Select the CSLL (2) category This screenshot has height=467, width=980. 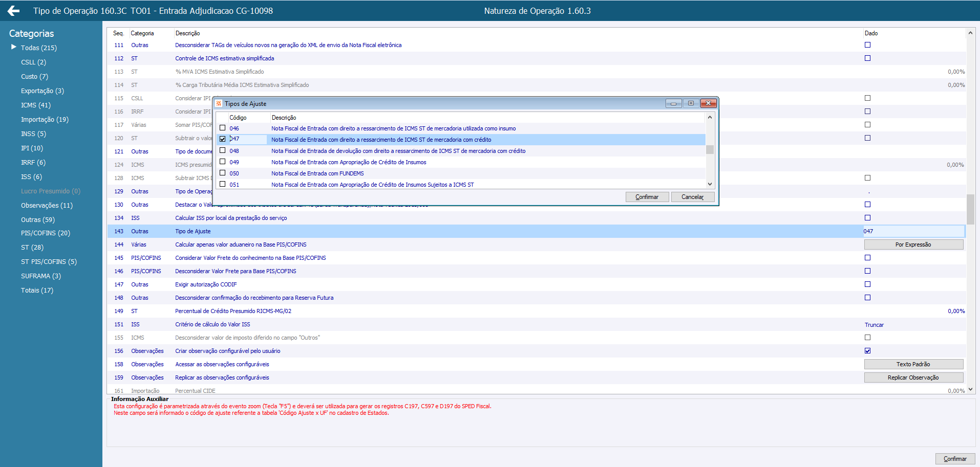point(33,62)
